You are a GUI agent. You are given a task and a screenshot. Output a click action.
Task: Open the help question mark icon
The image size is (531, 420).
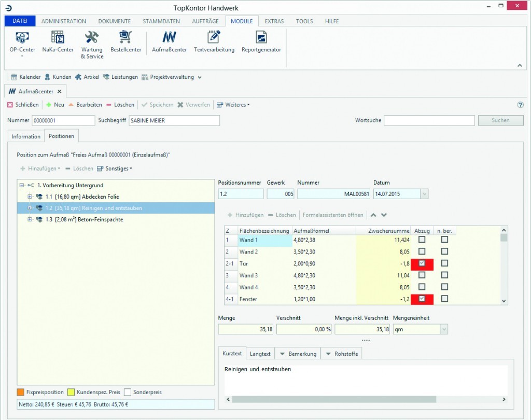pyautogui.click(x=521, y=105)
